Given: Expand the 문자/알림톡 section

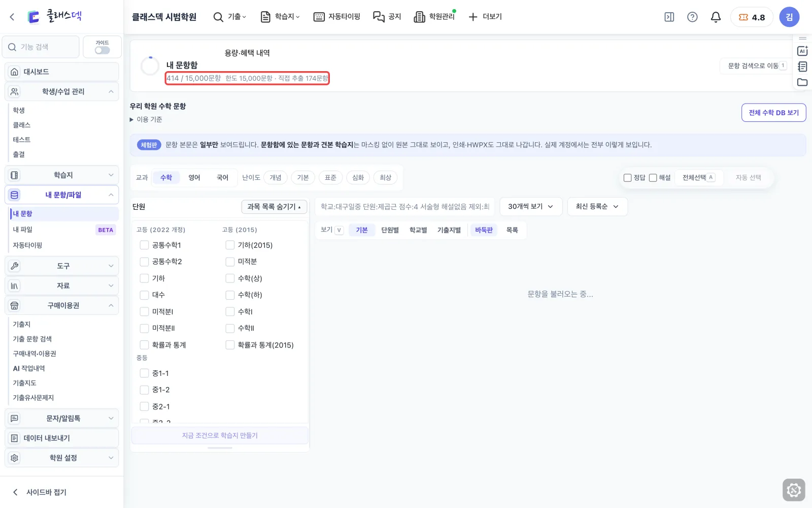Looking at the screenshot, I should click(62, 418).
